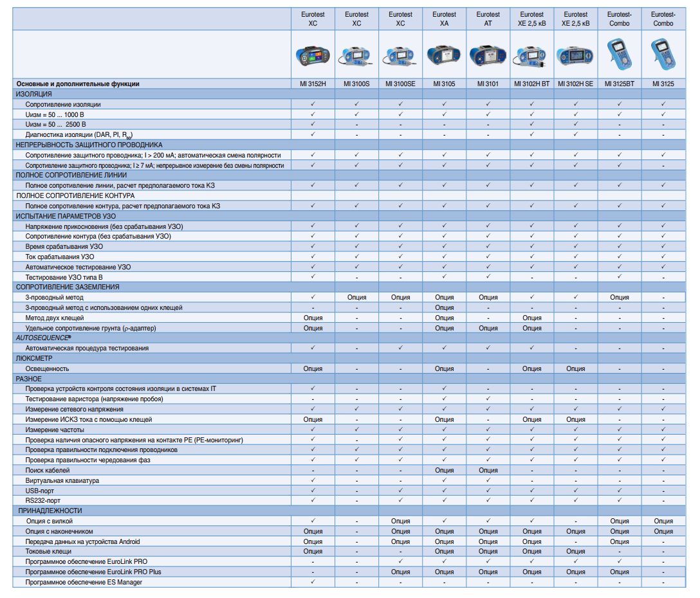Select the 'MI 3125BT' model number cell
This screenshot has height=598, width=700.
[x=620, y=84]
